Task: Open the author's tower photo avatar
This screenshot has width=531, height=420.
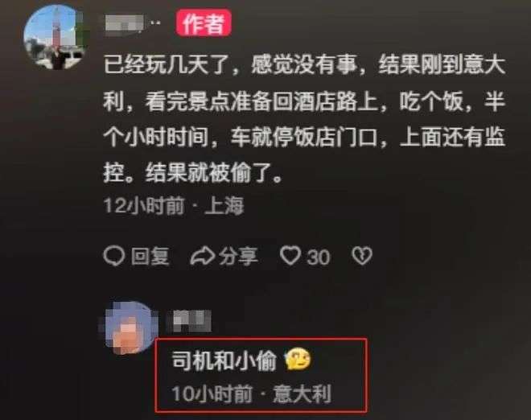Action: click(x=54, y=37)
